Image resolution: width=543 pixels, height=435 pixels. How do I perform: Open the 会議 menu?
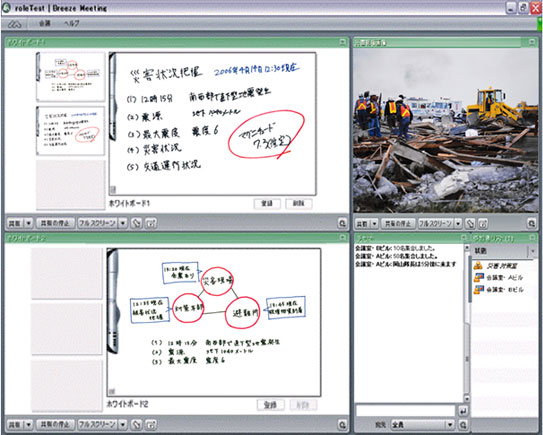click(x=45, y=24)
